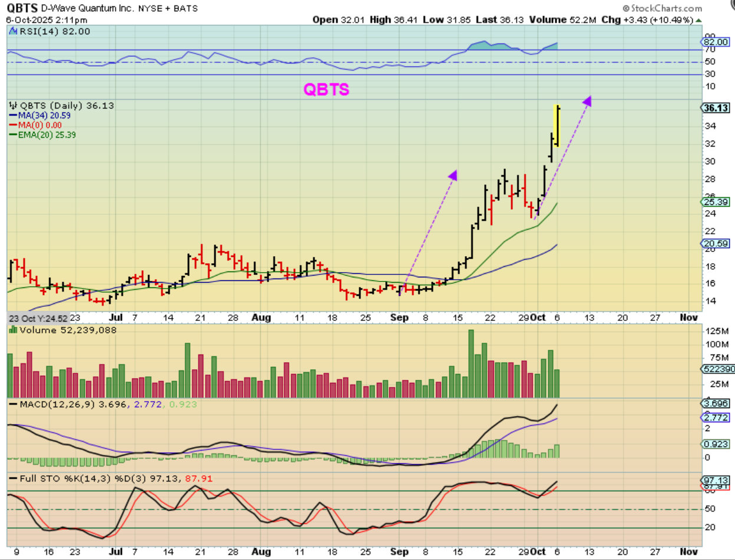Click the 36.13 last price tag

point(714,108)
